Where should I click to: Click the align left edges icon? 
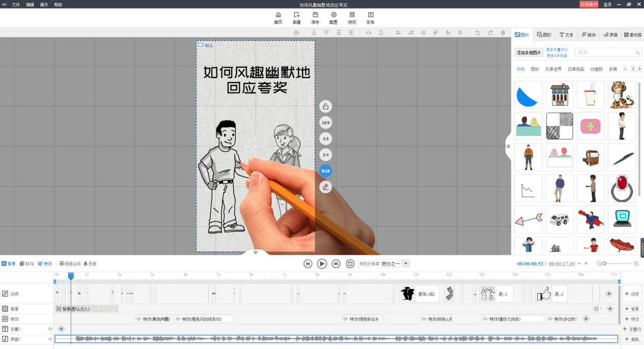[x=398, y=33]
